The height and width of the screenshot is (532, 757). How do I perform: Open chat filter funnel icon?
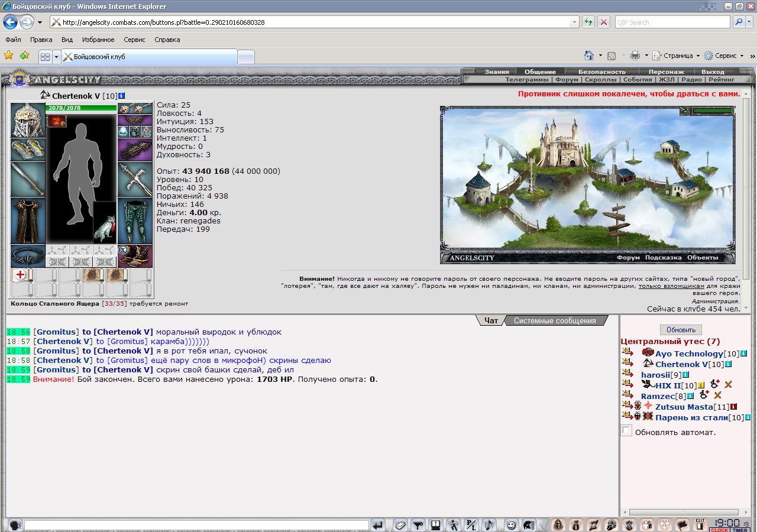pyautogui.click(x=419, y=525)
